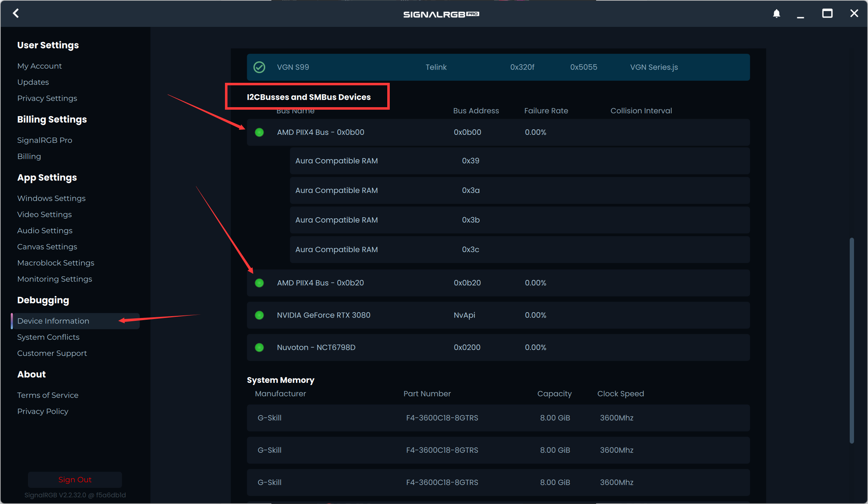Open Privacy Settings
Viewport: 868px width, 504px height.
[47, 98]
